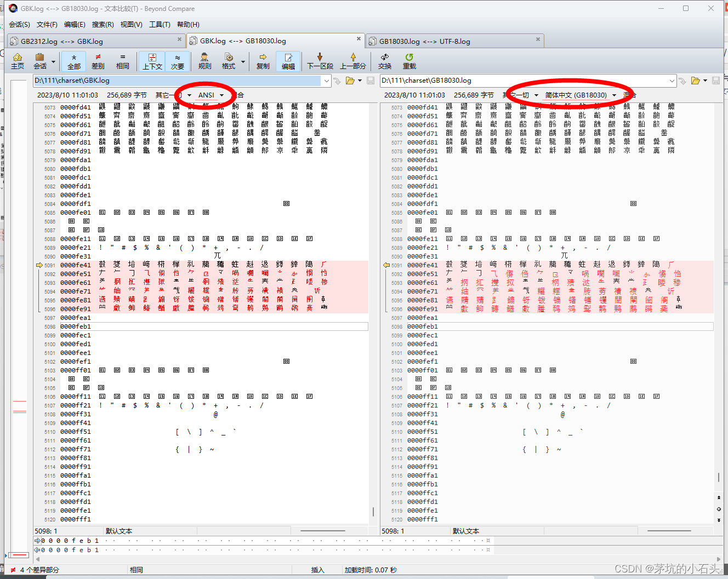
Task: Open the 会话(S) menu
Action: click(x=20, y=24)
